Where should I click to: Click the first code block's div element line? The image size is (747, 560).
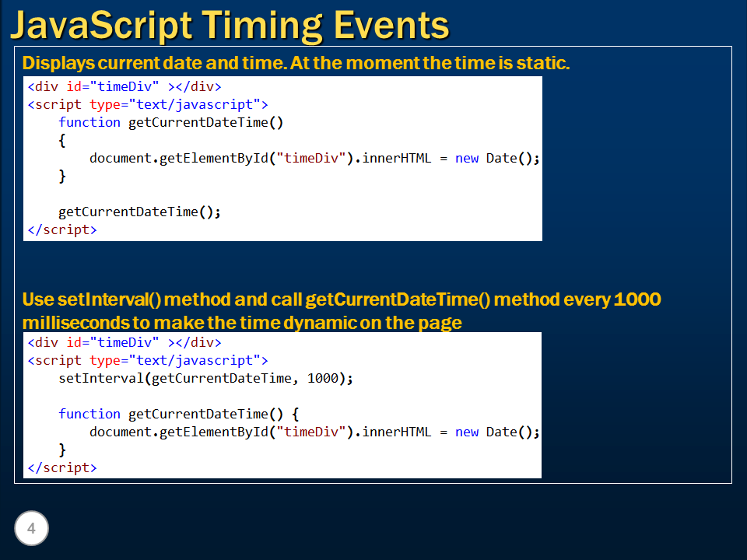click(124, 86)
